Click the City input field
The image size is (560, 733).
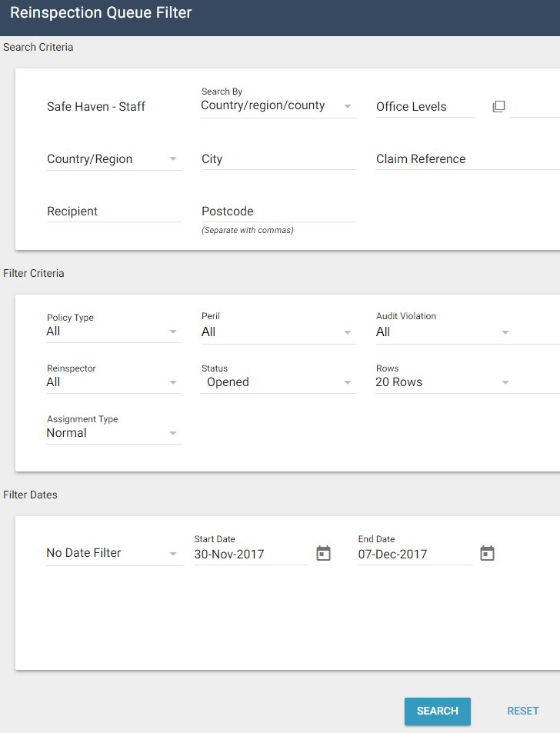coord(278,159)
